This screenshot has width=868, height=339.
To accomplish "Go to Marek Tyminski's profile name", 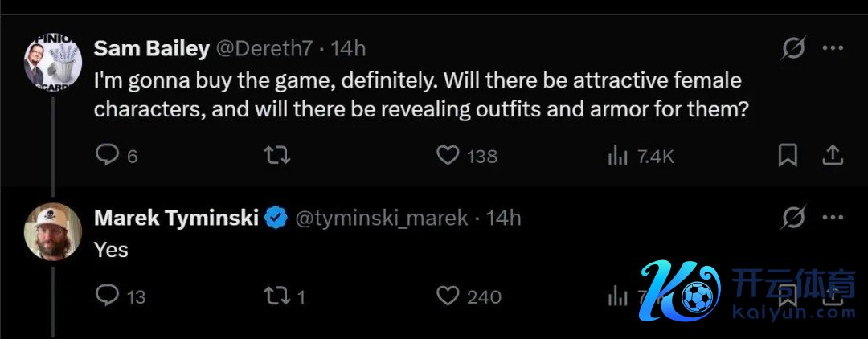I will tap(176, 217).
